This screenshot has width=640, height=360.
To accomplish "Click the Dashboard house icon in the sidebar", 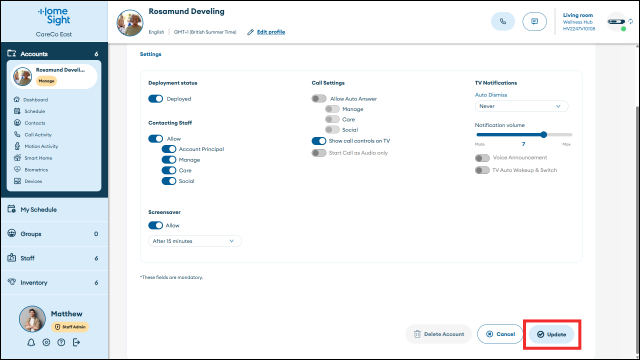I will coord(17,99).
